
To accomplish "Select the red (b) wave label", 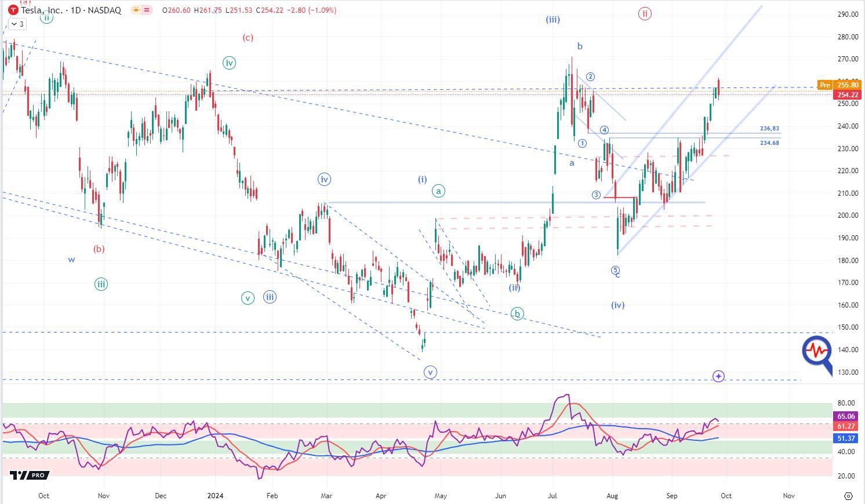I will tap(99, 249).
